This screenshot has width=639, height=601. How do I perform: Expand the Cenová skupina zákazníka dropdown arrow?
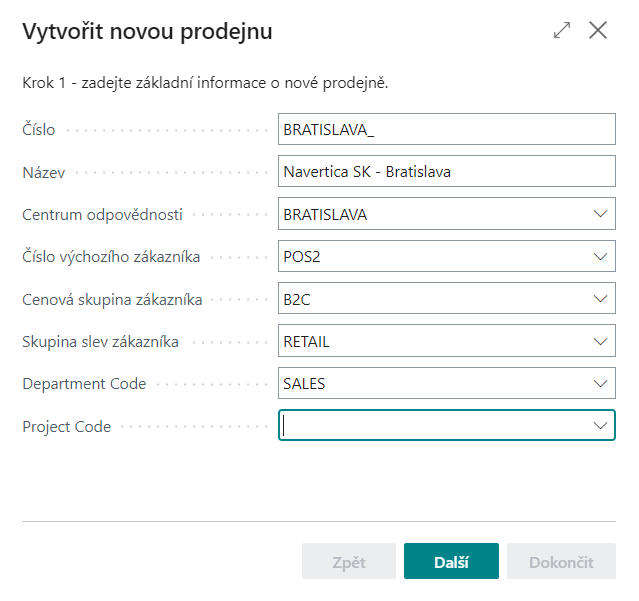point(600,299)
